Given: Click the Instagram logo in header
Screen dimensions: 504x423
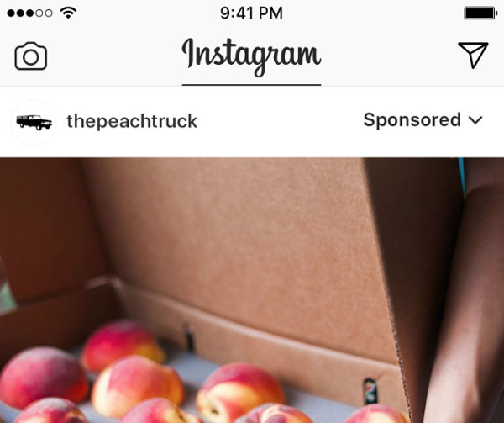Looking at the screenshot, I should point(251,57).
